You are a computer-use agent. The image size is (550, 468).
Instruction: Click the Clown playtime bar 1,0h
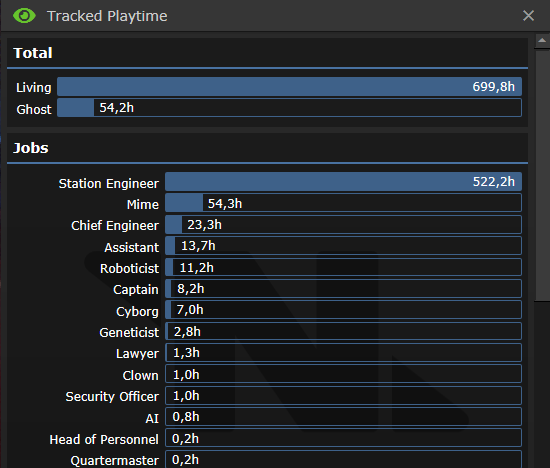[x=343, y=374]
